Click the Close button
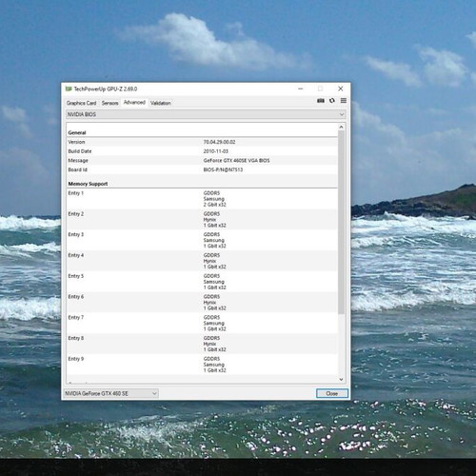The width and height of the screenshot is (476, 476). [332, 393]
